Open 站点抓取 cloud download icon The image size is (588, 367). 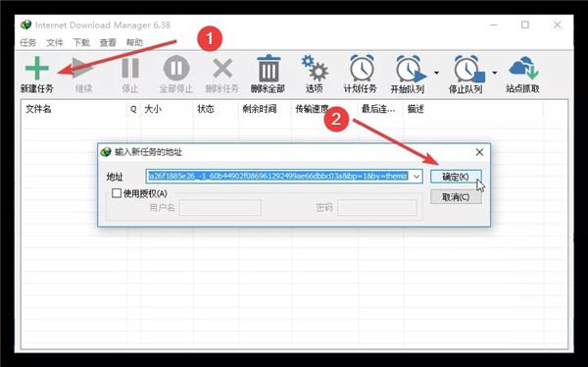pos(523,68)
